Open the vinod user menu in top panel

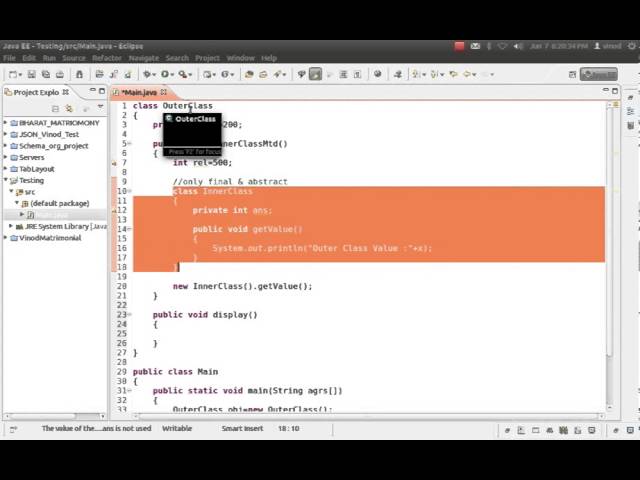pos(607,46)
